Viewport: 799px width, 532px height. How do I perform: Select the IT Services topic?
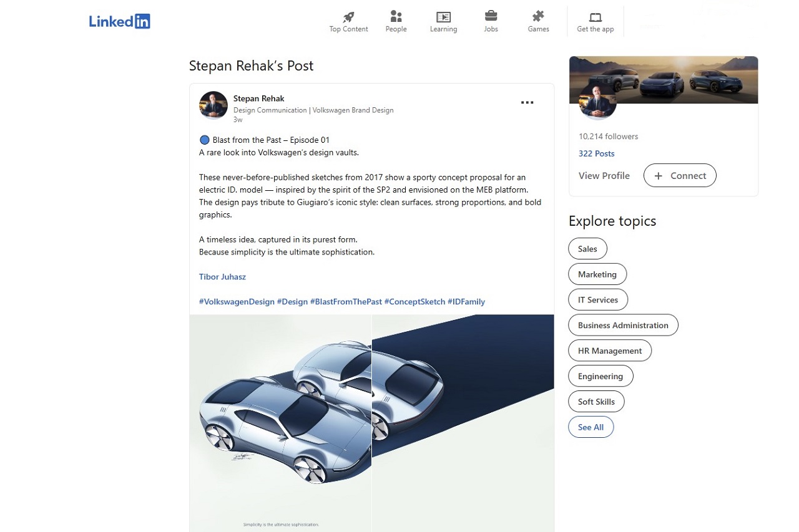point(598,300)
